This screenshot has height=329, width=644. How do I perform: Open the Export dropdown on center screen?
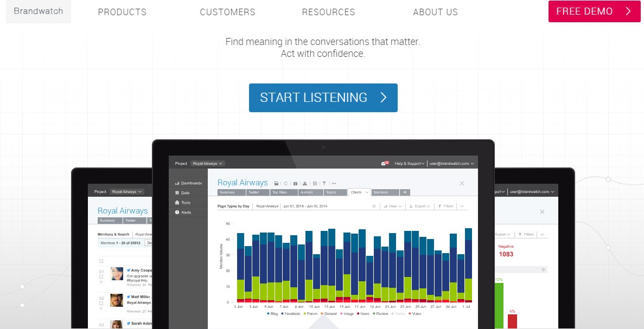(x=420, y=207)
